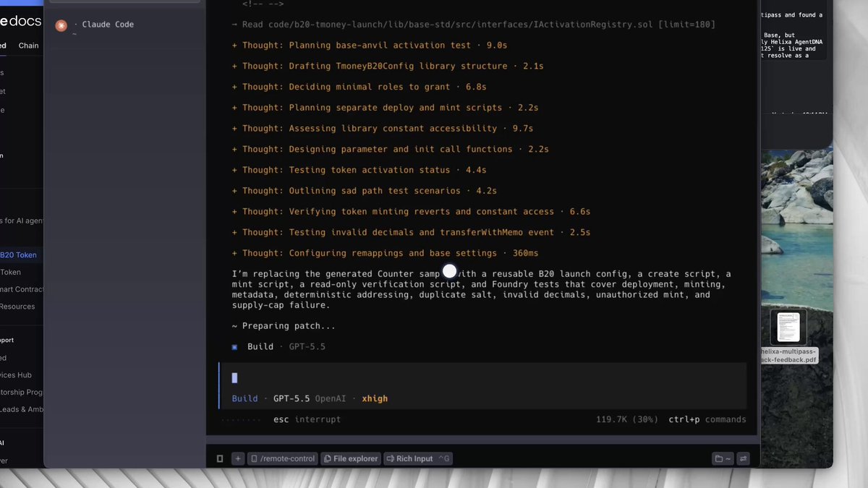868x488 pixels.
Task: Add a new tab with the plus button
Action: pos(238,458)
